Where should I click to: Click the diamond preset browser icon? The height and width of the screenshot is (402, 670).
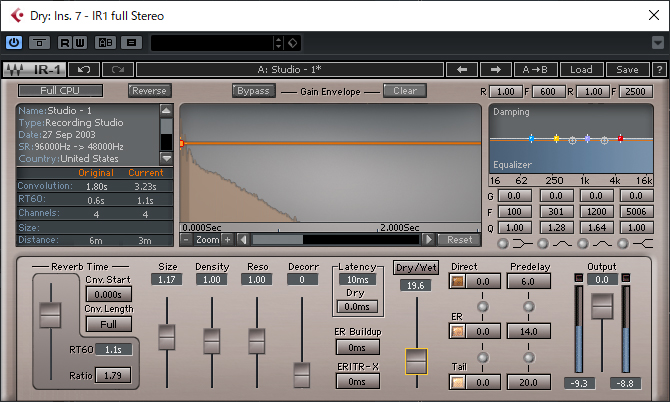(x=293, y=43)
